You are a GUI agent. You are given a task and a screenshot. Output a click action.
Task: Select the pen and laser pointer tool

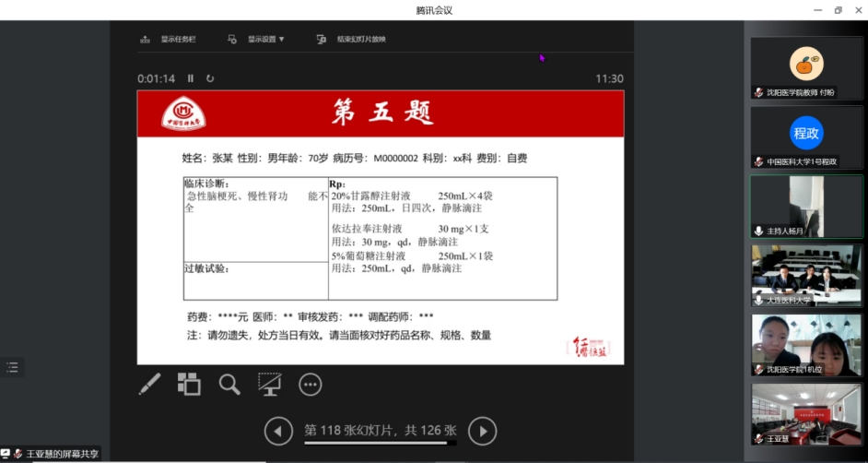pyautogui.click(x=150, y=384)
